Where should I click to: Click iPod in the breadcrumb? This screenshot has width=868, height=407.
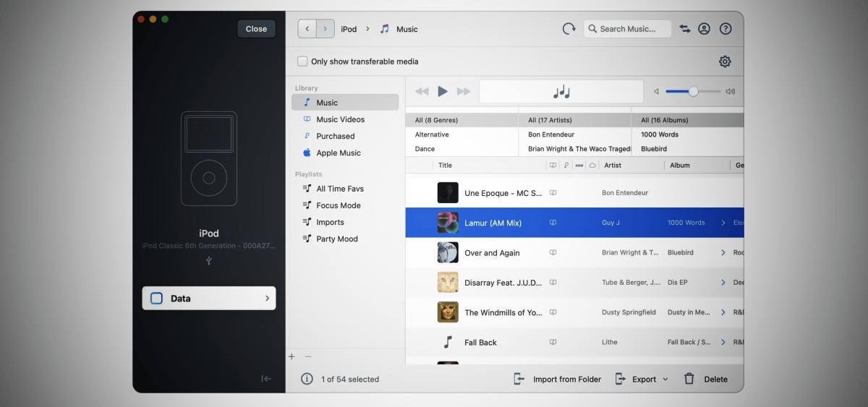point(349,29)
